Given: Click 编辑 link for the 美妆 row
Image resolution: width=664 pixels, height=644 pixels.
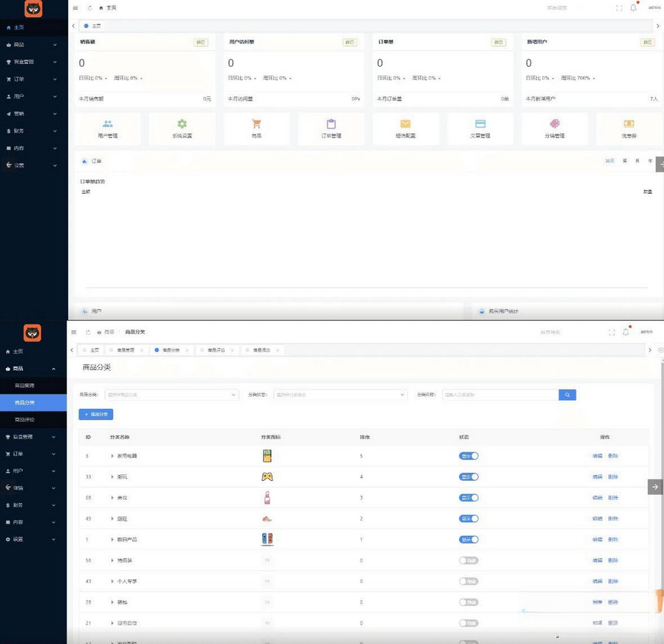Looking at the screenshot, I should tap(597, 498).
